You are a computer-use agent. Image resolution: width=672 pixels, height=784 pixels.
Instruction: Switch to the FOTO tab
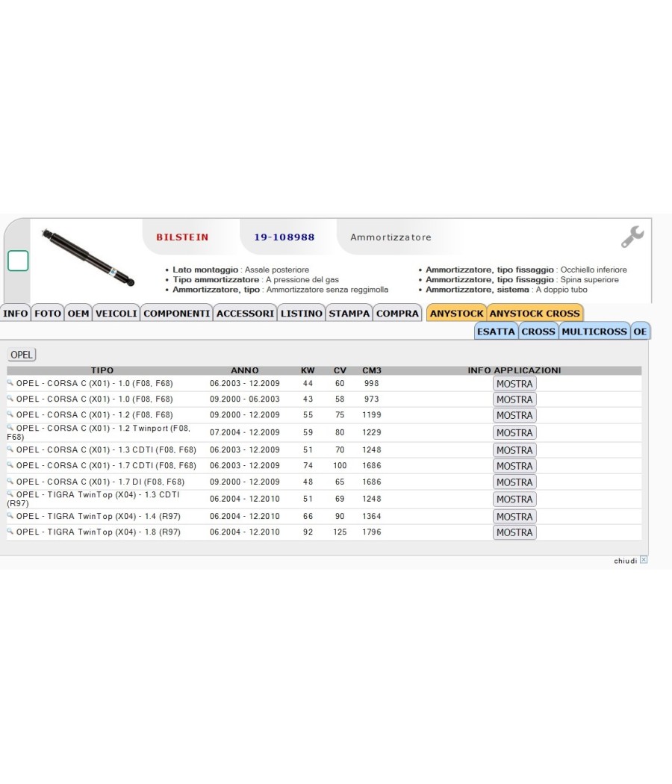[48, 313]
